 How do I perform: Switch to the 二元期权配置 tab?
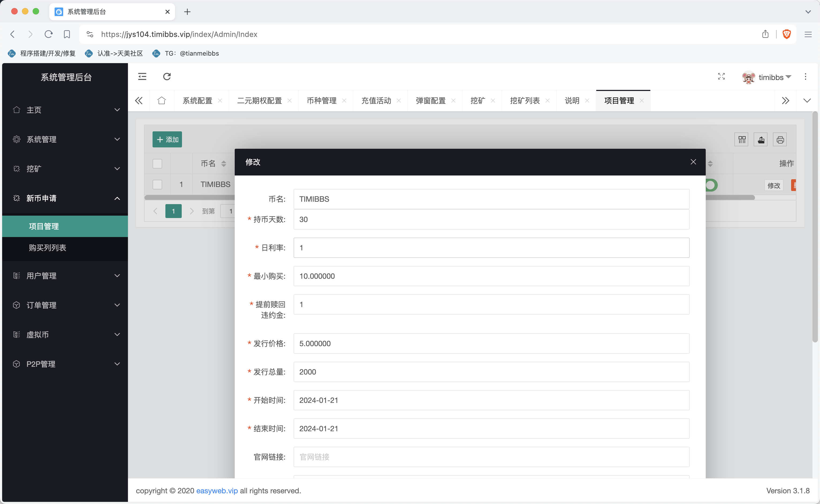(259, 101)
